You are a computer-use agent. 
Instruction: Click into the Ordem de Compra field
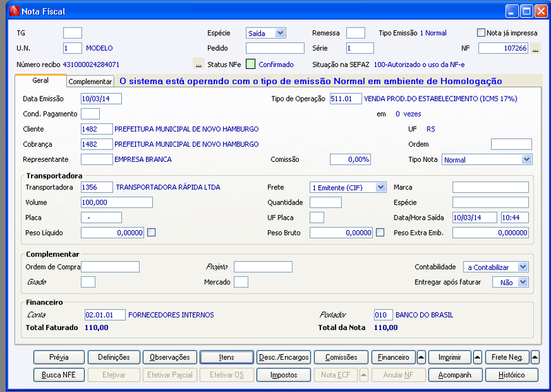coord(110,267)
